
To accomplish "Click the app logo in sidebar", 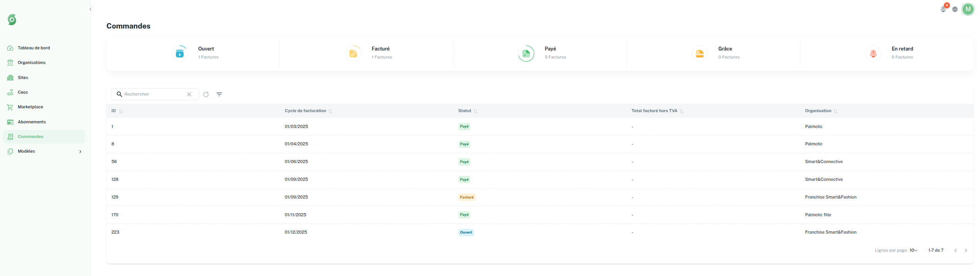I will pos(12,20).
